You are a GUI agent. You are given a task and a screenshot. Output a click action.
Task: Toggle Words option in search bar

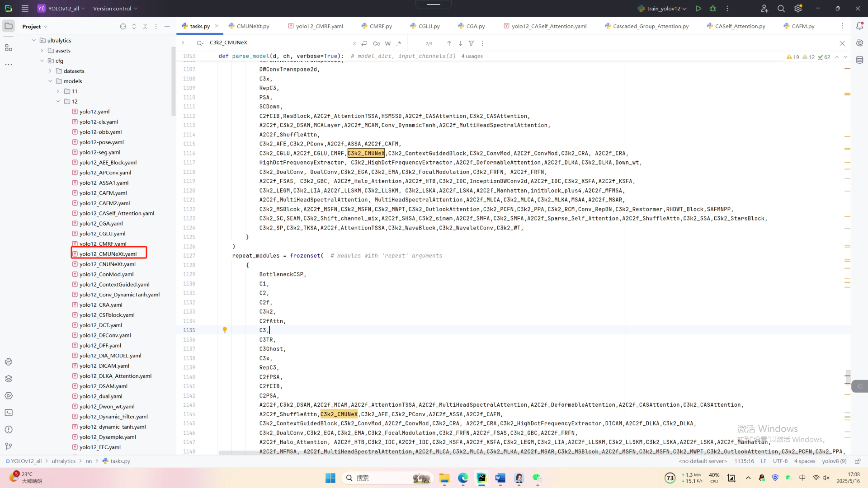[388, 43]
